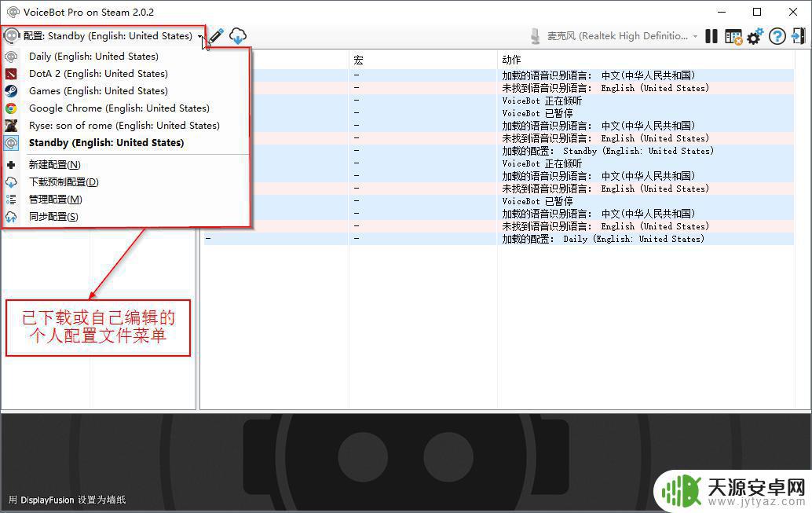This screenshot has width=812, height=513.
Task: Click the list icon beside 管理配置
Action: coord(11,199)
